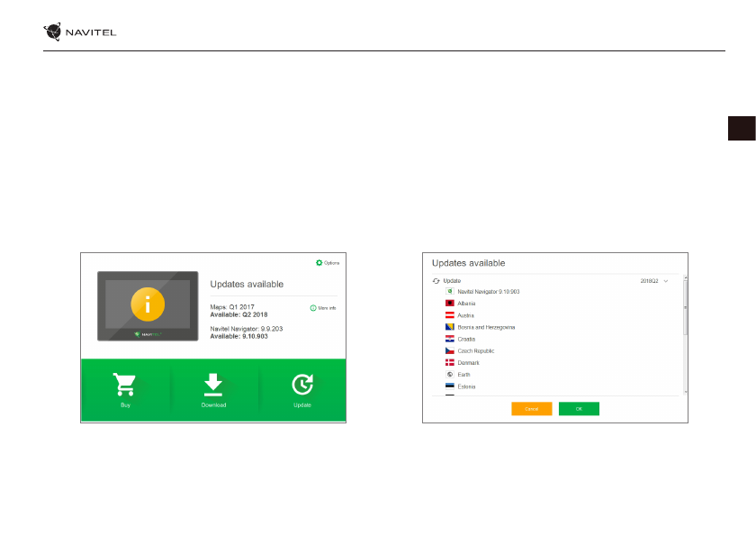
Task: Click the Albania flag icon
Action: coord(450,303)
